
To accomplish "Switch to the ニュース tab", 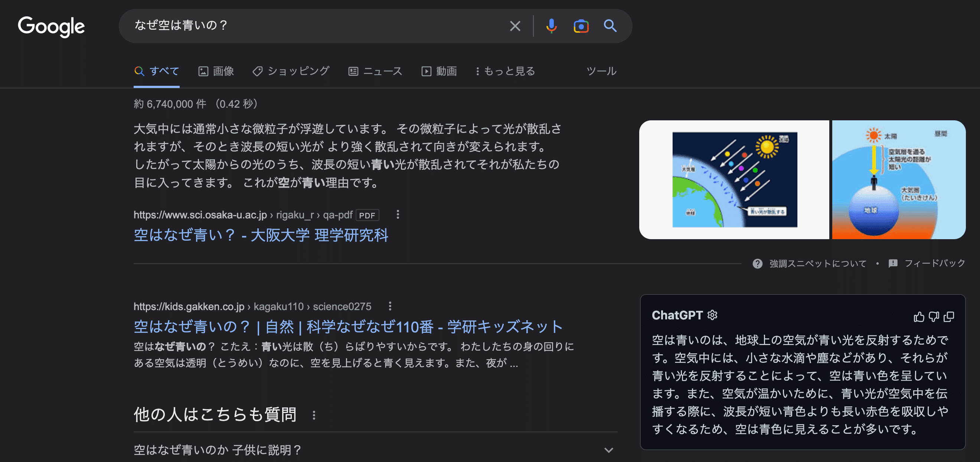I will pos(375,71).
